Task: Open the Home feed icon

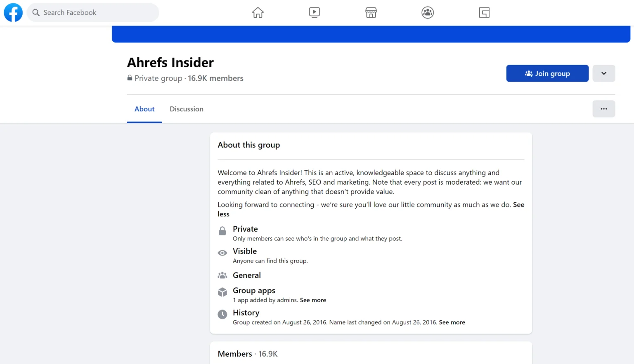Action: (258, 13)
